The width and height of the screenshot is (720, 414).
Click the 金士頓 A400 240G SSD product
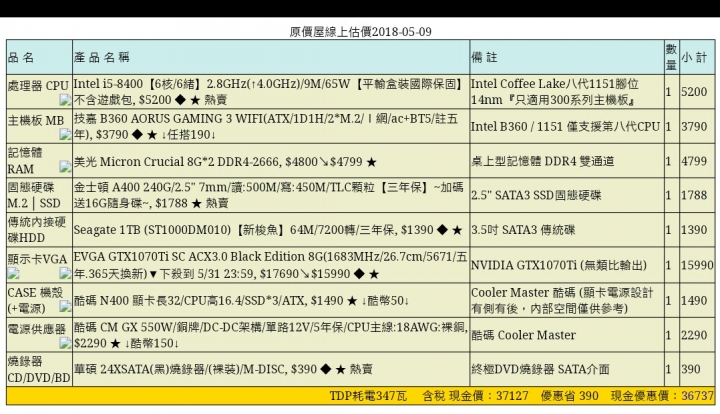(269, 195)
